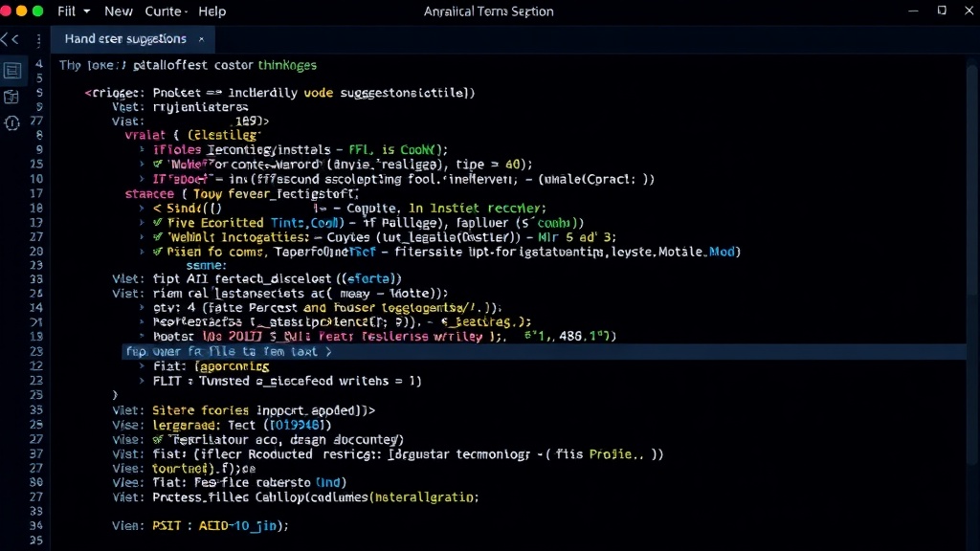Minimize the window
Image resolution: width=980 pixels, height=551 pixels.
click(x=913, y=11)
